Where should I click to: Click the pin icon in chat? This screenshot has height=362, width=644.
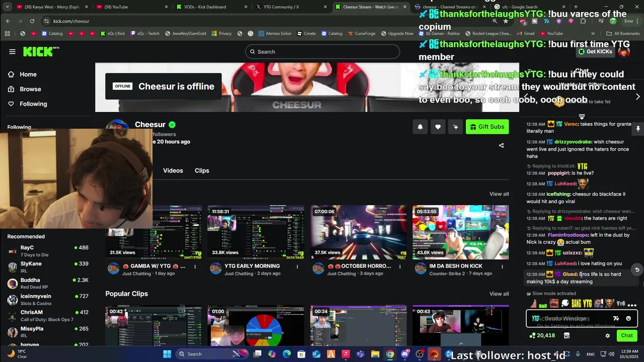(x=637, y=129)
